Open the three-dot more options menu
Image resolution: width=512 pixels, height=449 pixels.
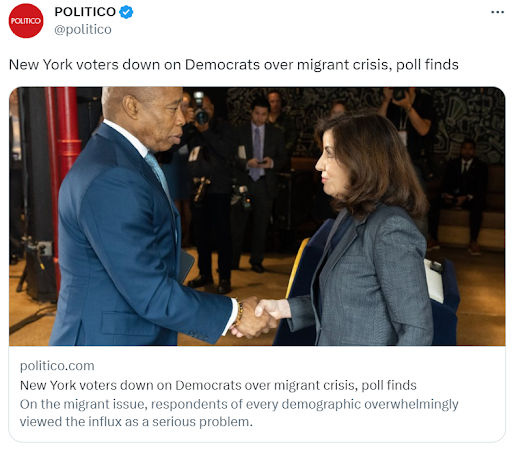tap(497, 12)
